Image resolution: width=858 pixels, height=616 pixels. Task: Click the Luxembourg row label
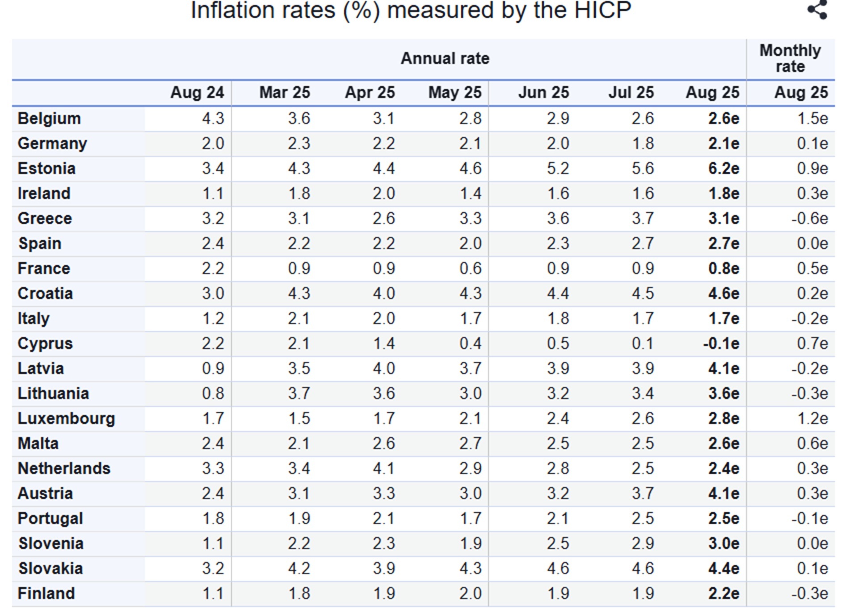point(66,418)
